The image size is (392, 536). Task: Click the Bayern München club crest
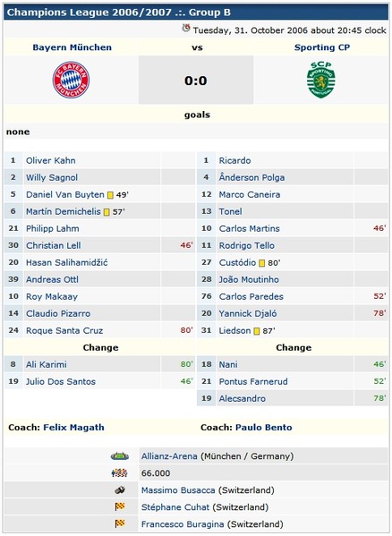coord(71,80)
